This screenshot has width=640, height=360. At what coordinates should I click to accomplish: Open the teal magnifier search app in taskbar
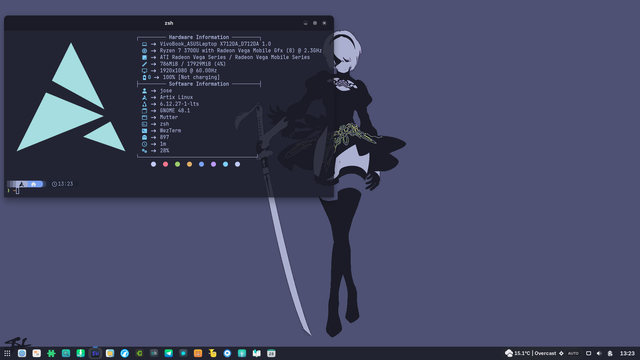click(x=66, y=353)
